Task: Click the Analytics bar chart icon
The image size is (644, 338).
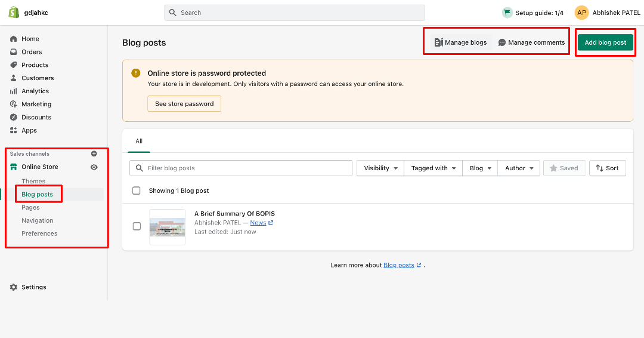Action: click(x=14, y=91)
